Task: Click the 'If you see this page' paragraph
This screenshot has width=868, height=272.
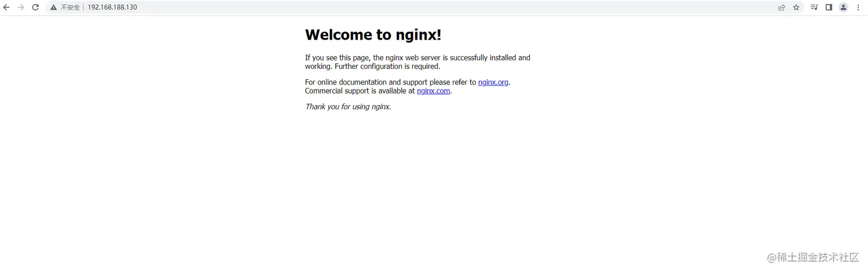Action: click(417, 62)
